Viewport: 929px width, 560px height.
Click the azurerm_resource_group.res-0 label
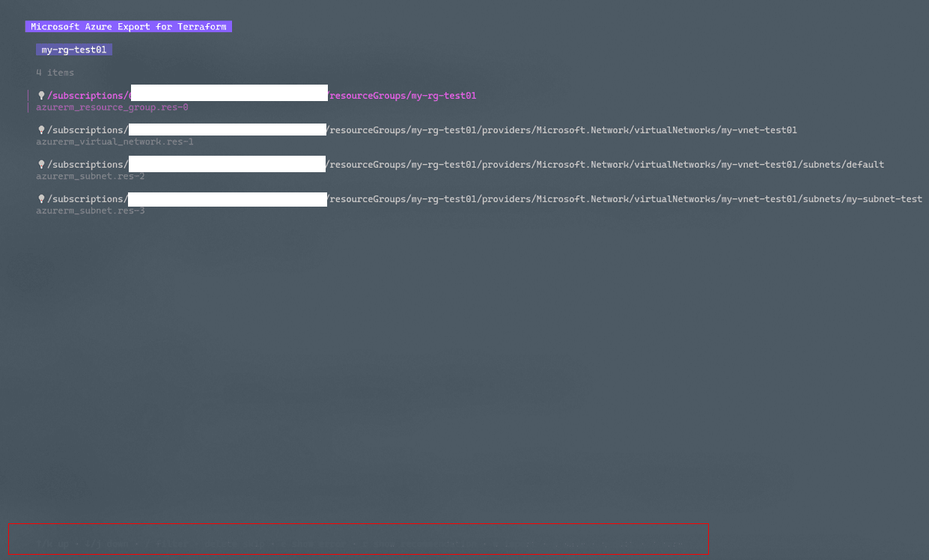(x=112, y=108)
